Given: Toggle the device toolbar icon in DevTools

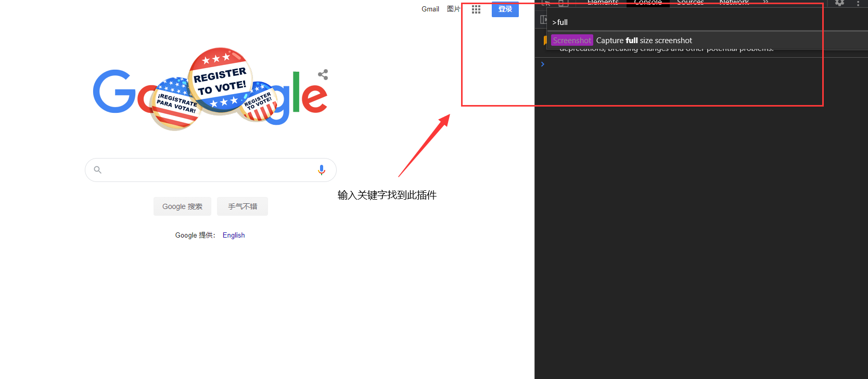Looking at the screenshot, I should click(x=563, y=3).
